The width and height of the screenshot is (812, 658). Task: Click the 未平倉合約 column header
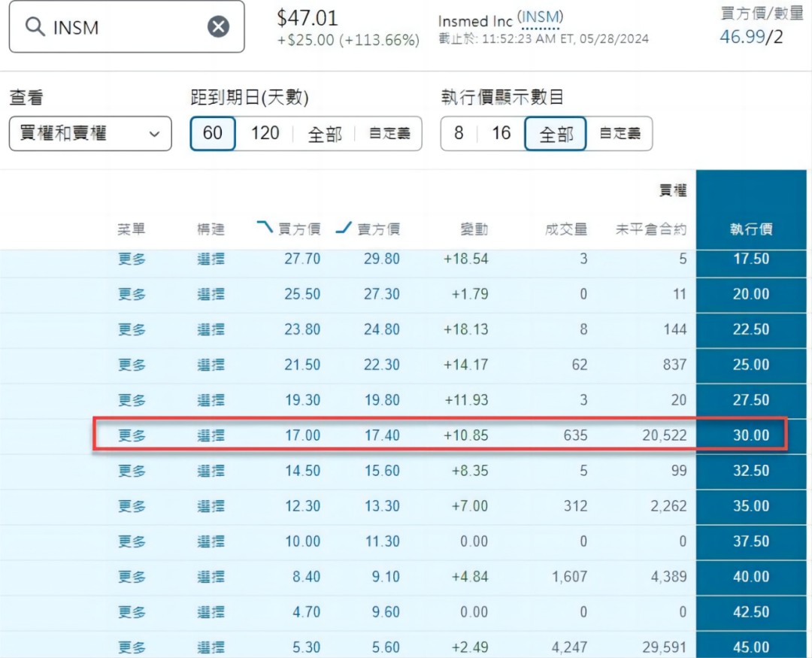(651, 229)
